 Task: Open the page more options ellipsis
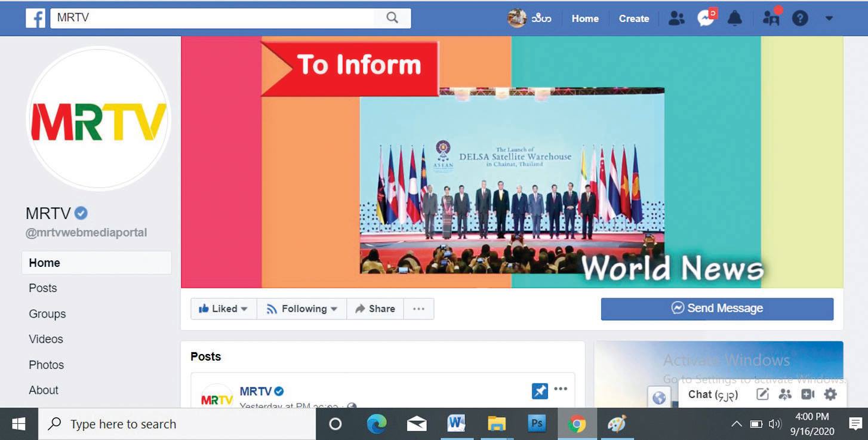point(418,309)
